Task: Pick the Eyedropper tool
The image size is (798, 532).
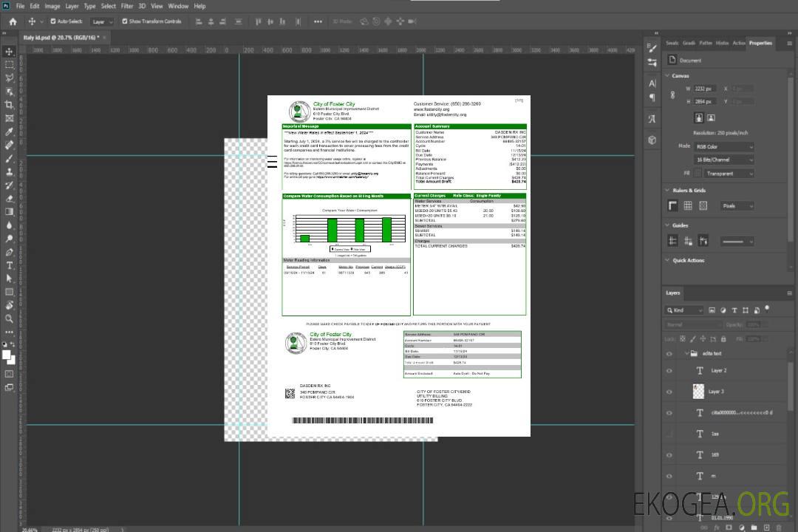Action: pos(10,132)
